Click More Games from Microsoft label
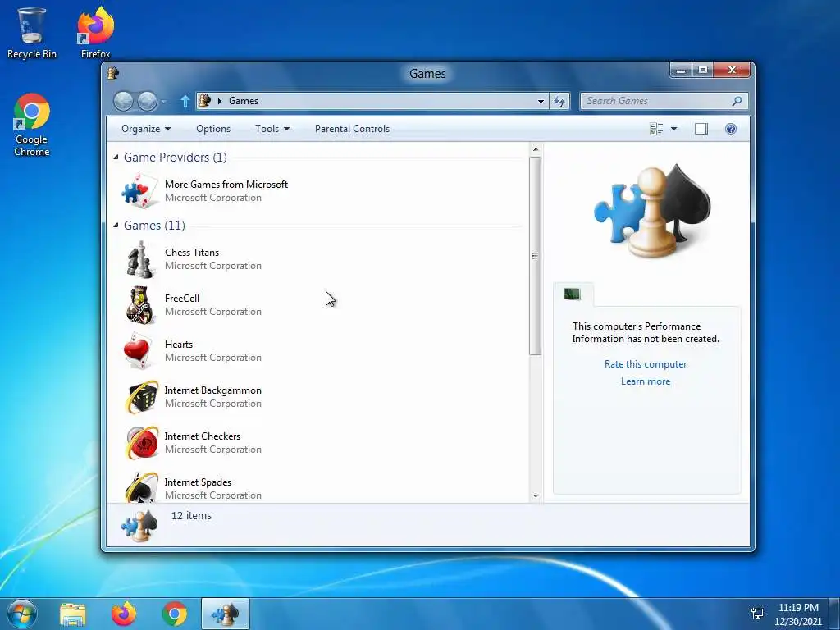The width and height of the screenshot is (840, 630). click(226, 185)
